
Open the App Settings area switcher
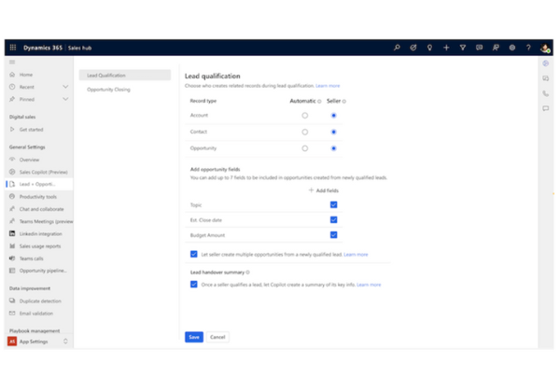(x=38, y=342)
